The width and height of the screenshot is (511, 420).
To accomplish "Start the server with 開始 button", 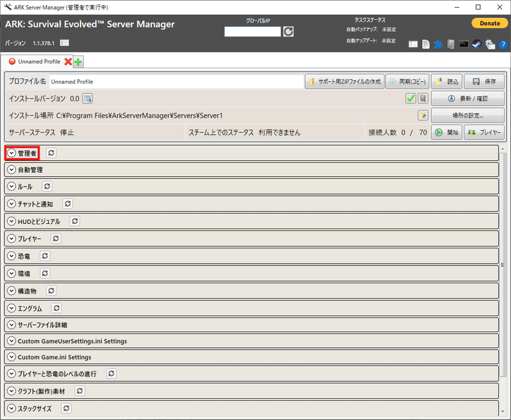I will click(x=446, y=132).
